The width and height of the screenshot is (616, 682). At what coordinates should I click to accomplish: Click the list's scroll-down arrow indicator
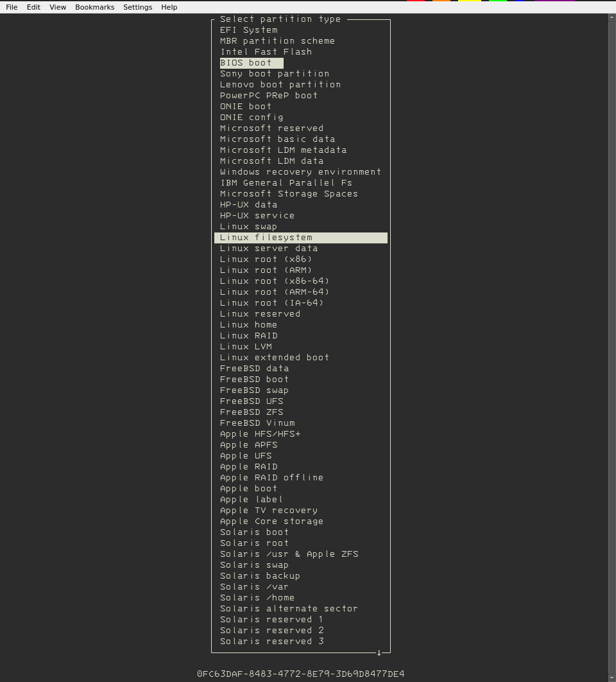click(379, 652)
